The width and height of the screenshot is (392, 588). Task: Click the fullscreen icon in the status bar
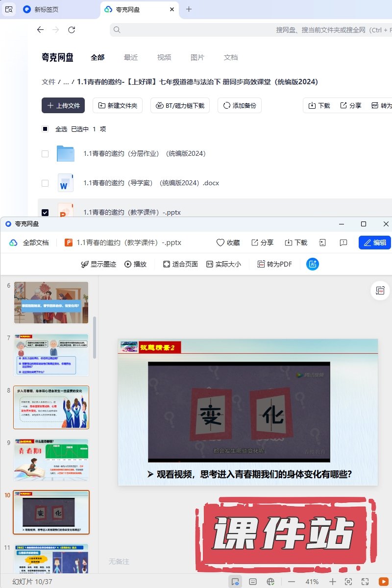365,581
